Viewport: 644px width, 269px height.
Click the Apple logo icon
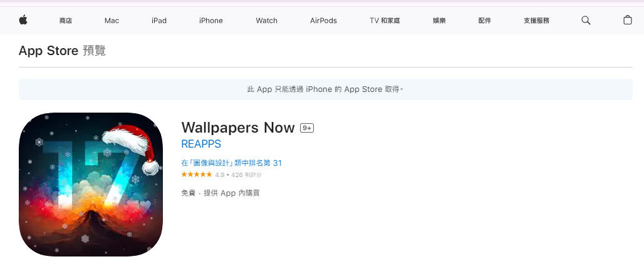(23, 19)
